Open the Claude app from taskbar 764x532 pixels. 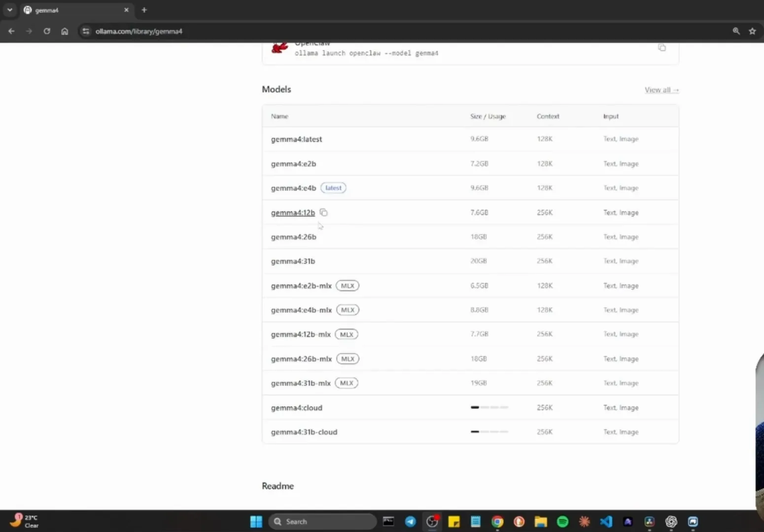click(584, 522)
